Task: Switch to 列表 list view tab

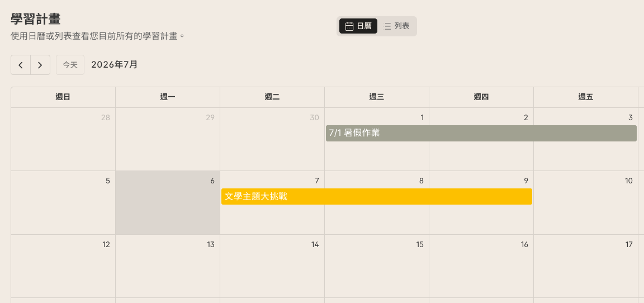Action: click(x=397, y=26)
